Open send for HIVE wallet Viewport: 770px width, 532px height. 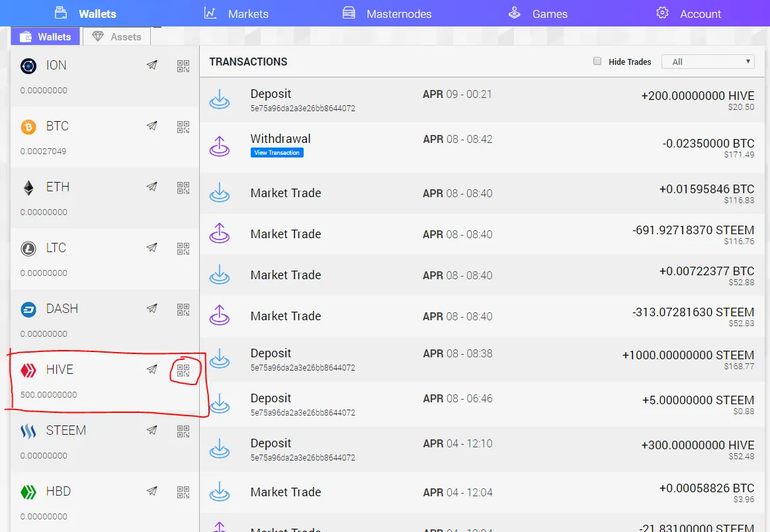pos(151,369)
